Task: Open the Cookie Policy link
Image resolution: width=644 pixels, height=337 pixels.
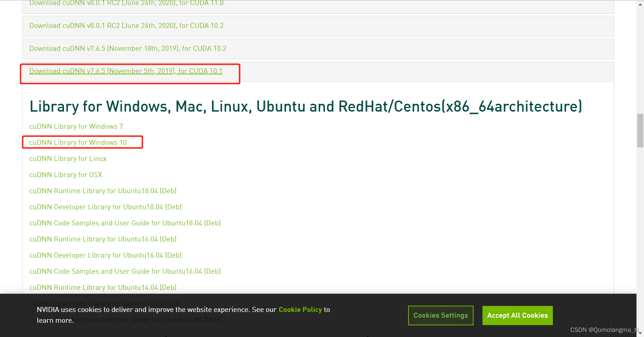Action: [300, 310]
